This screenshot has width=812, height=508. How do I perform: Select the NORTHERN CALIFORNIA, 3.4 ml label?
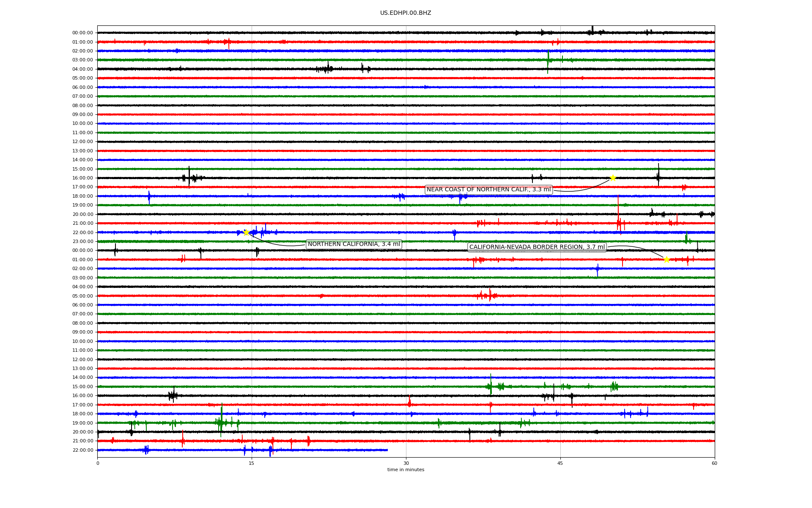click(354, 244)
